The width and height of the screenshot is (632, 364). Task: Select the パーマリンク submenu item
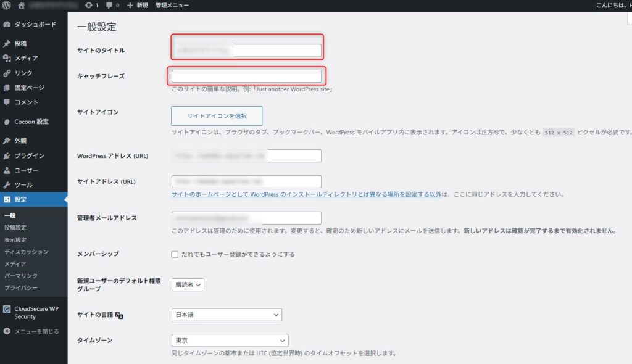pyautogui.click(x=21, y=276)
